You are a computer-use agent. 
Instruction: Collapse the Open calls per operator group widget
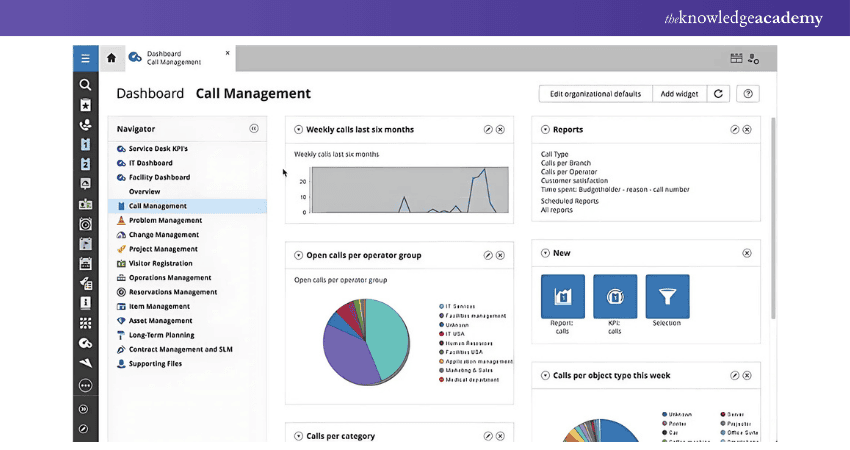[x=298, y=256]
